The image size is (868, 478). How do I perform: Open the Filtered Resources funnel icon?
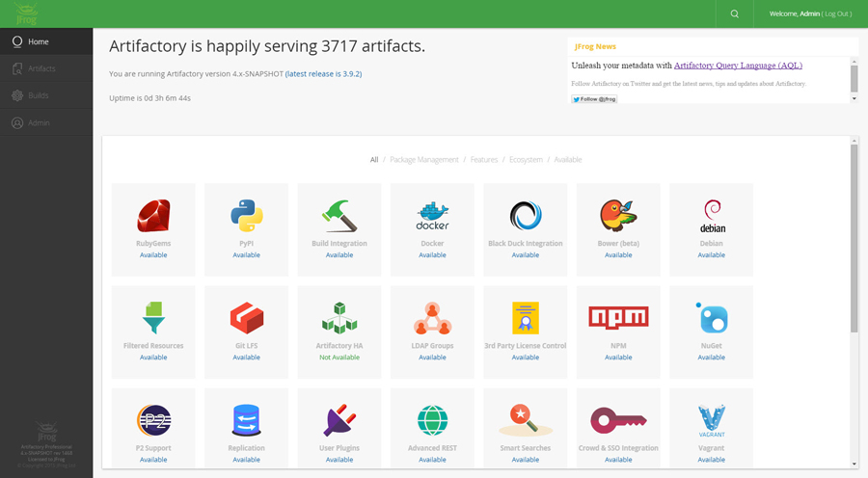pos(153,318)
